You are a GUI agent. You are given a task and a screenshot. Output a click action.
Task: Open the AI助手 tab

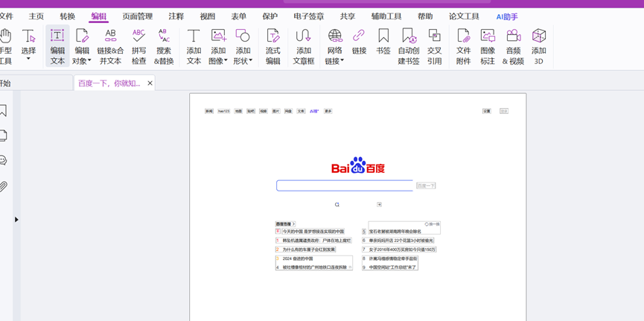pos(507,17)
